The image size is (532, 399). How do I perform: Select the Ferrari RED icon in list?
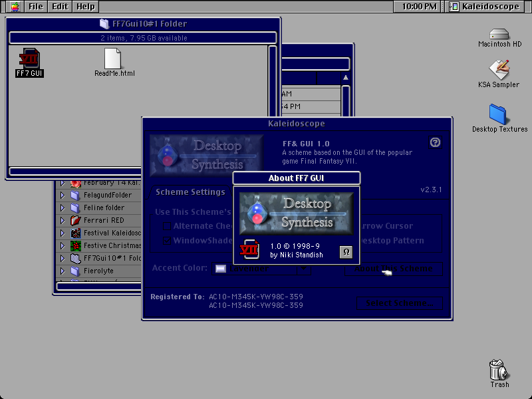pos(75,221)
